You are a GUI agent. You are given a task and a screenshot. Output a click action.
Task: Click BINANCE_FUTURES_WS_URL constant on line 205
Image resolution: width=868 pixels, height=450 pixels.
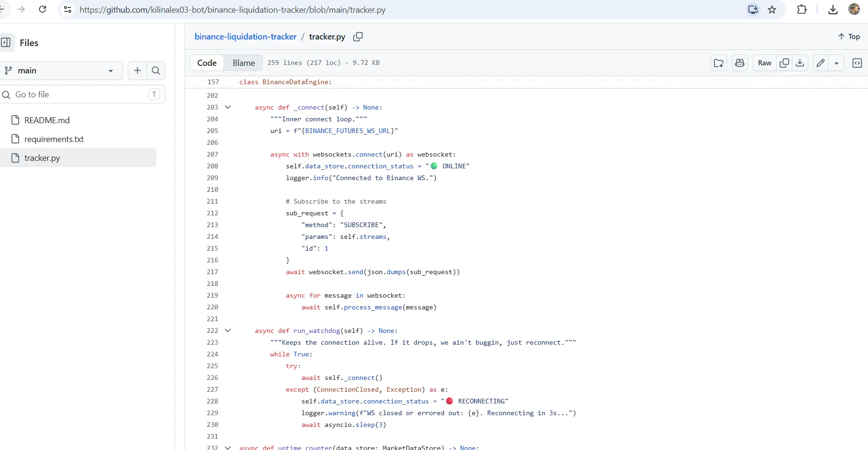[x=348, y=131]
